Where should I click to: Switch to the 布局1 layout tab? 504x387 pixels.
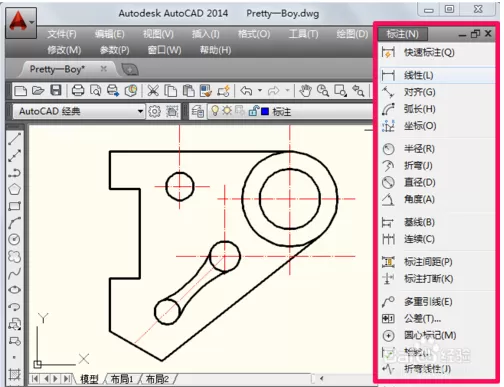[x=122, y=379]
